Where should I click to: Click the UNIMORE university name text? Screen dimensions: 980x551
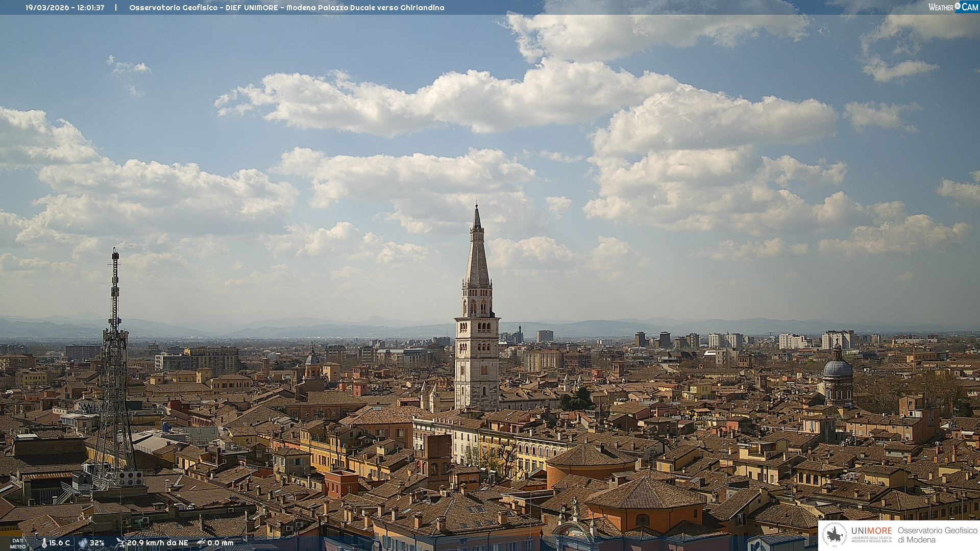871,531
